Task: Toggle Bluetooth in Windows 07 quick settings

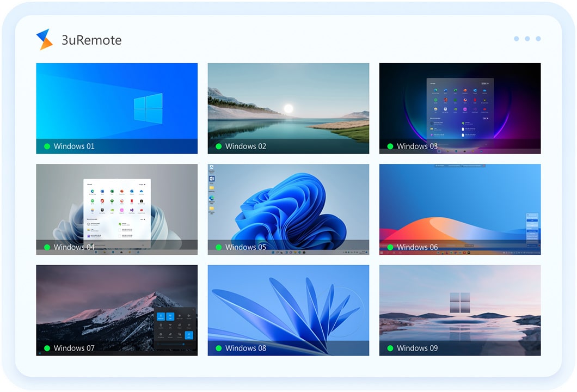Action: point(161,316)
